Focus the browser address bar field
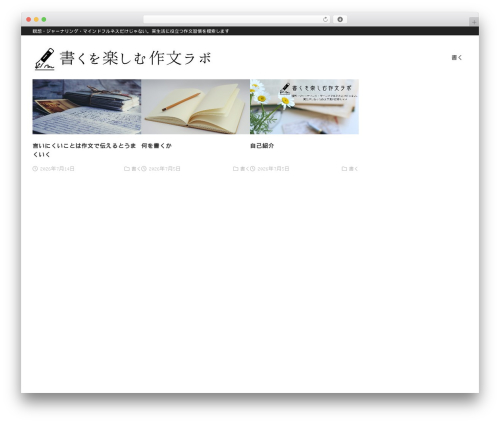This screenshot has width=500, height=423. (x=237, y=20)
